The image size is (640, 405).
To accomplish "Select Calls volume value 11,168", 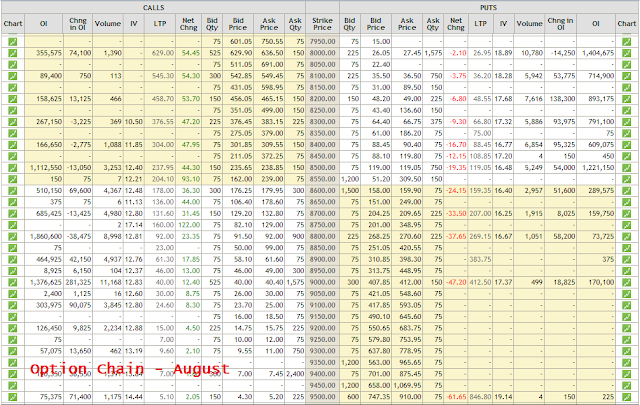I will coord(112,282).
